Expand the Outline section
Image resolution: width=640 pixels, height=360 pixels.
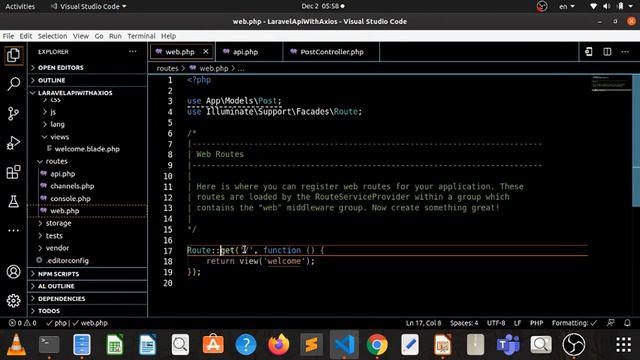[x=87, y=80]
